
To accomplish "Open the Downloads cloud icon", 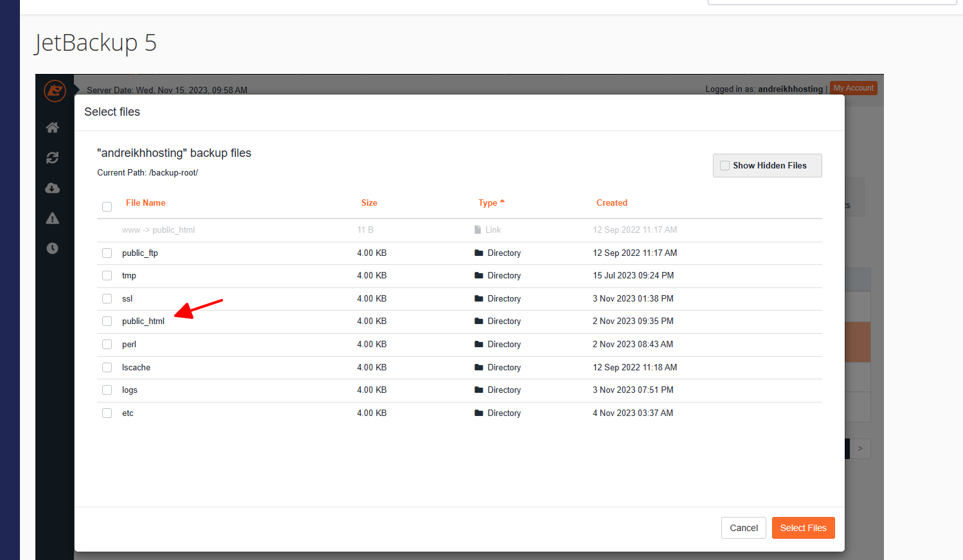I will (x=53, y=188).
